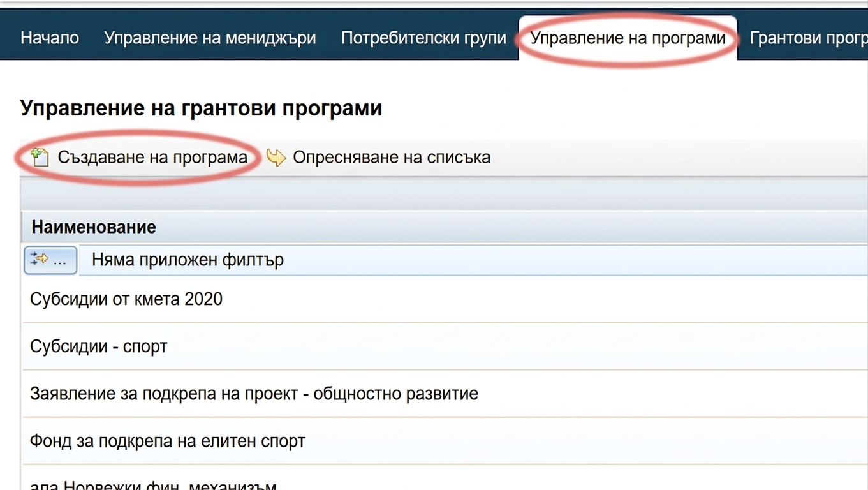Select Фонд за подкрепа на елитен спорт
868x490 pixels.
[x=445, y=441]
